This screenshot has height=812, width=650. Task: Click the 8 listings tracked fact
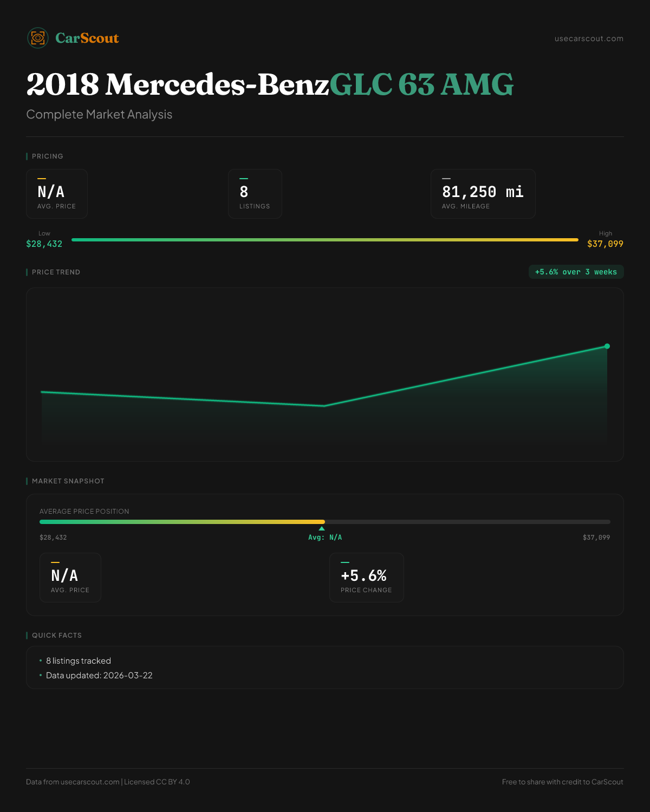[79, 661]
